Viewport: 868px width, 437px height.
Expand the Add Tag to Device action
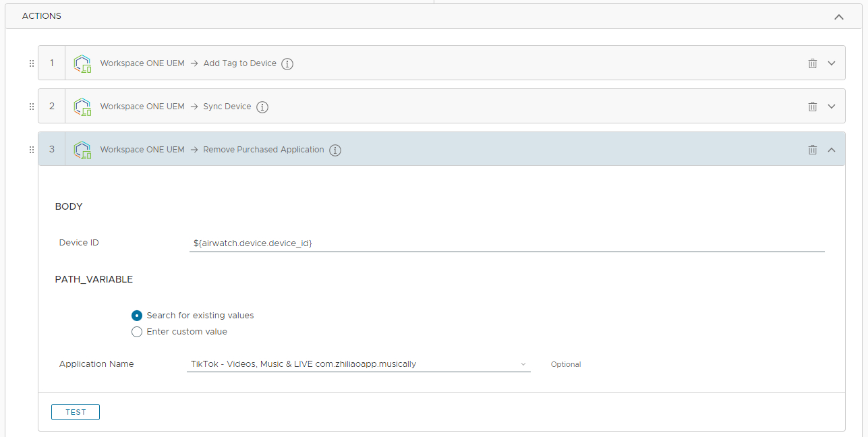click(x=832, y=63)
